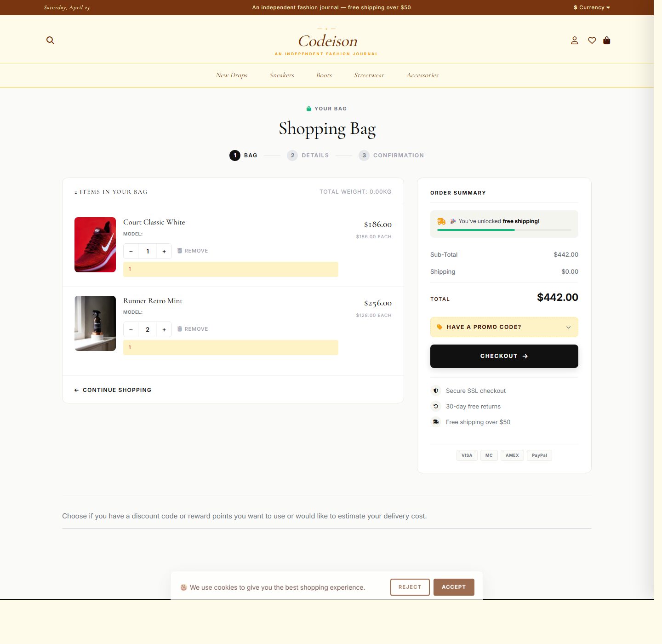
Task: Open Runner Retro Mint product thumbnail
Action: [x=95, y=323]
